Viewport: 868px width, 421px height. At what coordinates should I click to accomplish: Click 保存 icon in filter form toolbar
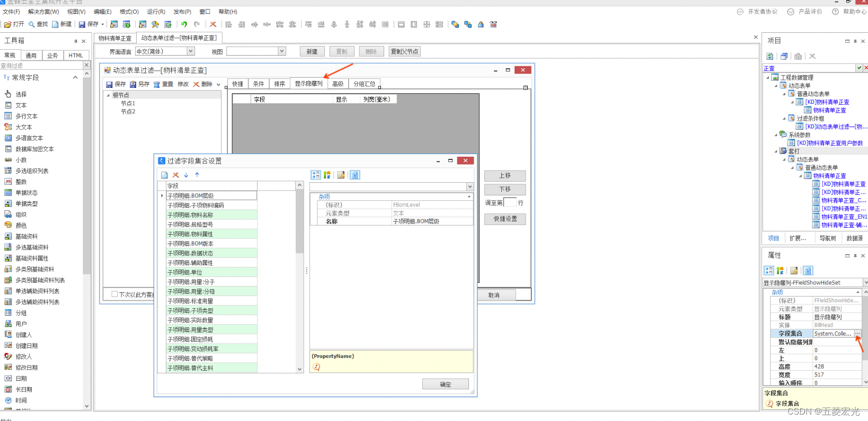(x=109, y=84)
